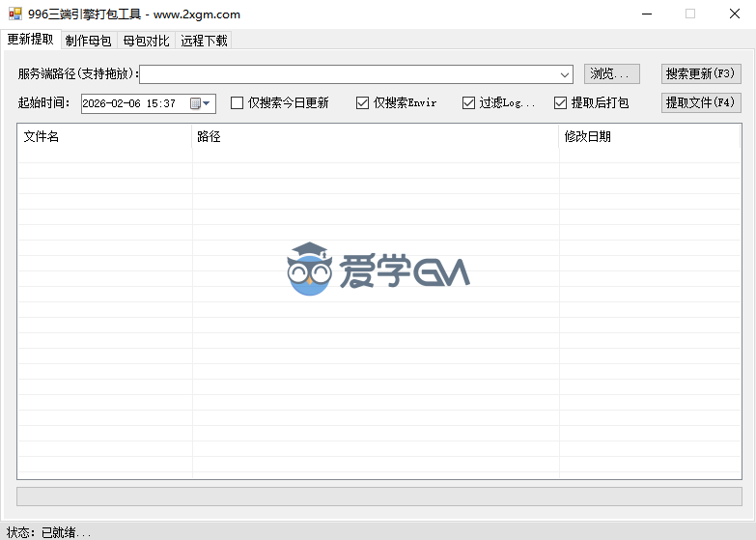Uncheck the 过滤Log filter checkbox

point(469,103)
